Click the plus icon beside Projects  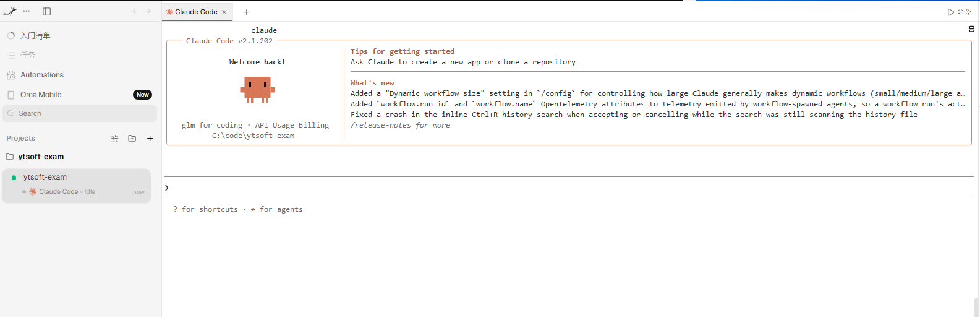click(x=150, y=139)
